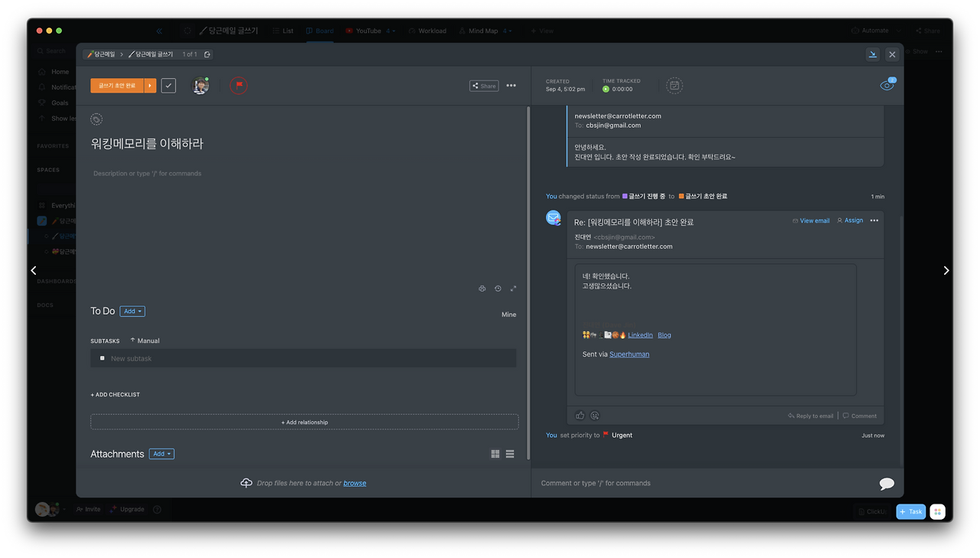Open the Board tab in background window
The image size is (980, 558).
[319, 31]
